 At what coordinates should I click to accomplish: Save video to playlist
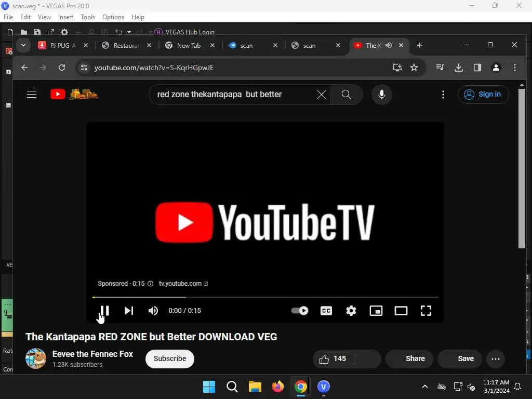click(460, 358)
